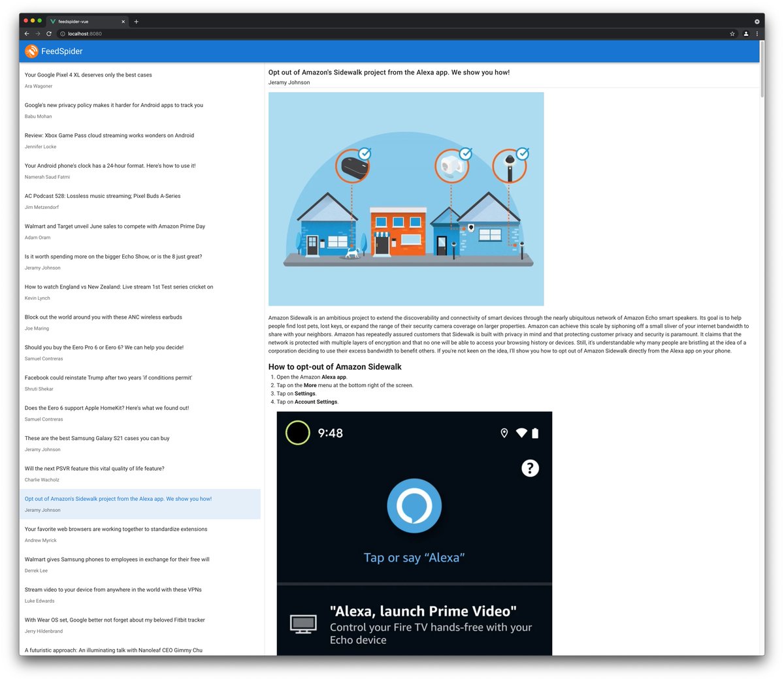Click the FeedSpider logo icon
The width and height of the screenshot is (784, 681).
(x=31, y=51)
